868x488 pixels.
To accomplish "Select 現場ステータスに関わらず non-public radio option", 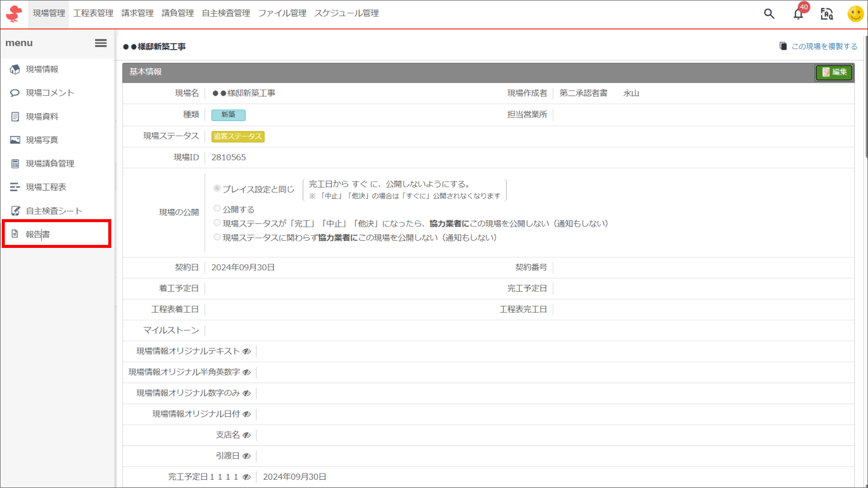I will point(217,237).
